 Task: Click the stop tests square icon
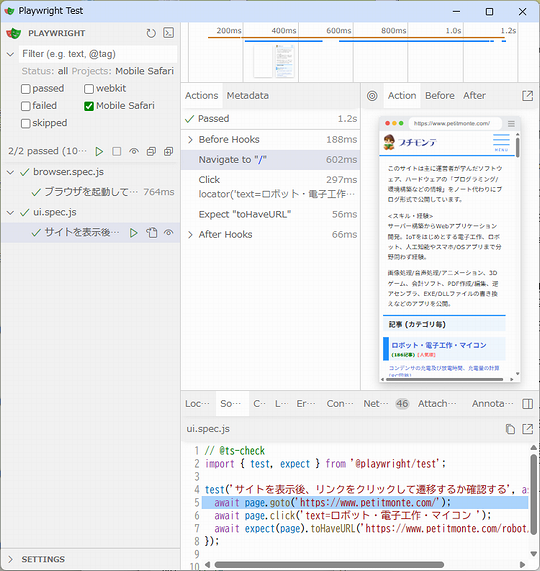(x=117, y=151)
